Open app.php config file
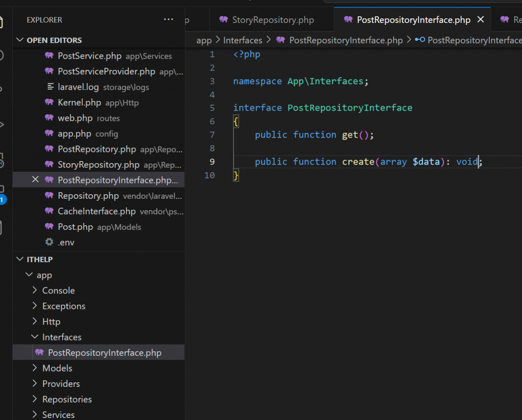The height and width of the screenshot is (420, 522). point(98,134)
